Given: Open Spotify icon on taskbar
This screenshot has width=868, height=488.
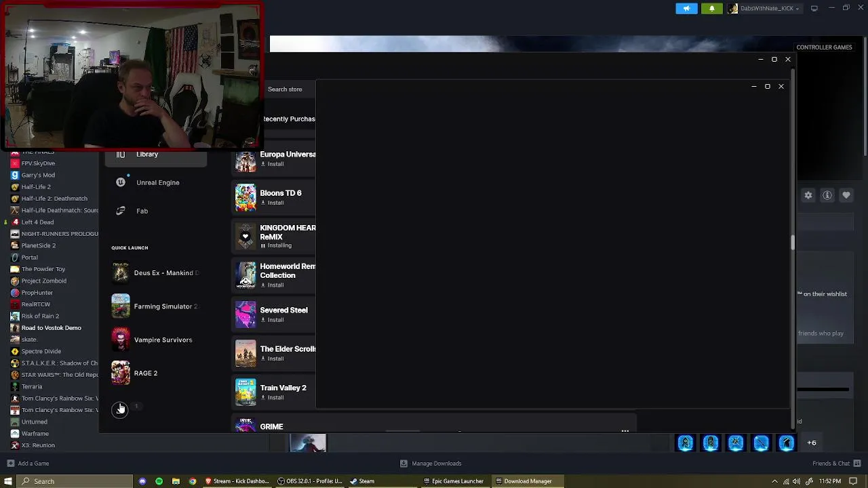Looking at the screenshot, I should click(159, 481).
